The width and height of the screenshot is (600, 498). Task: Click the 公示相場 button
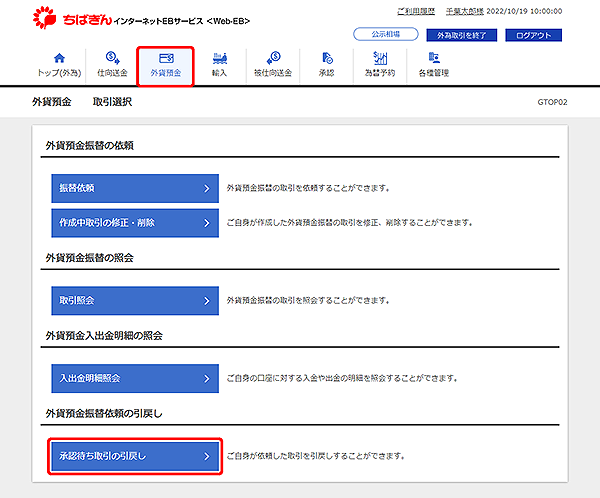pos(386,34)
